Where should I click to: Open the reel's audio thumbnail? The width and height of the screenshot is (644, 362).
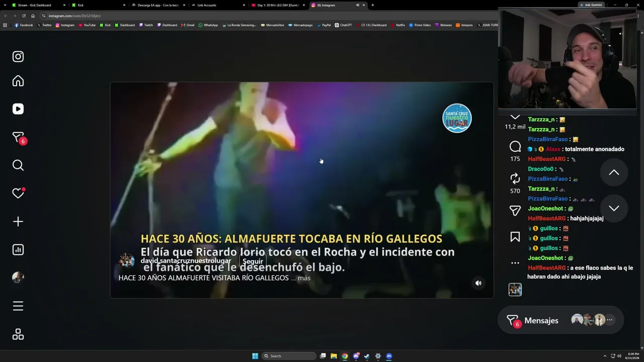[515, 290]
